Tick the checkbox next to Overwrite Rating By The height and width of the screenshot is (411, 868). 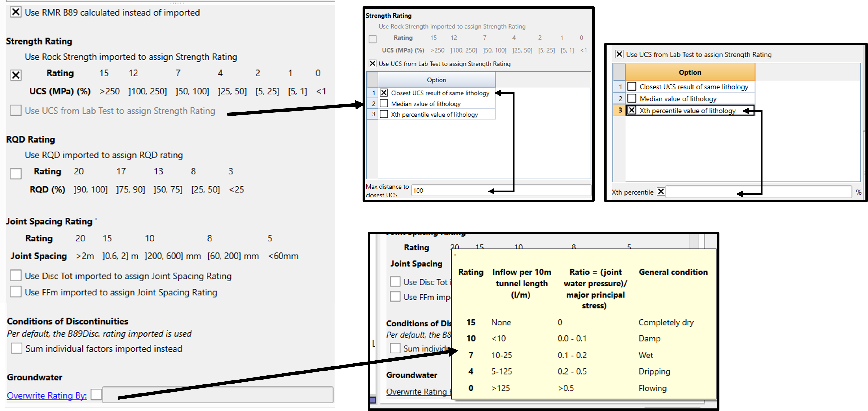(x=96, y=394)
